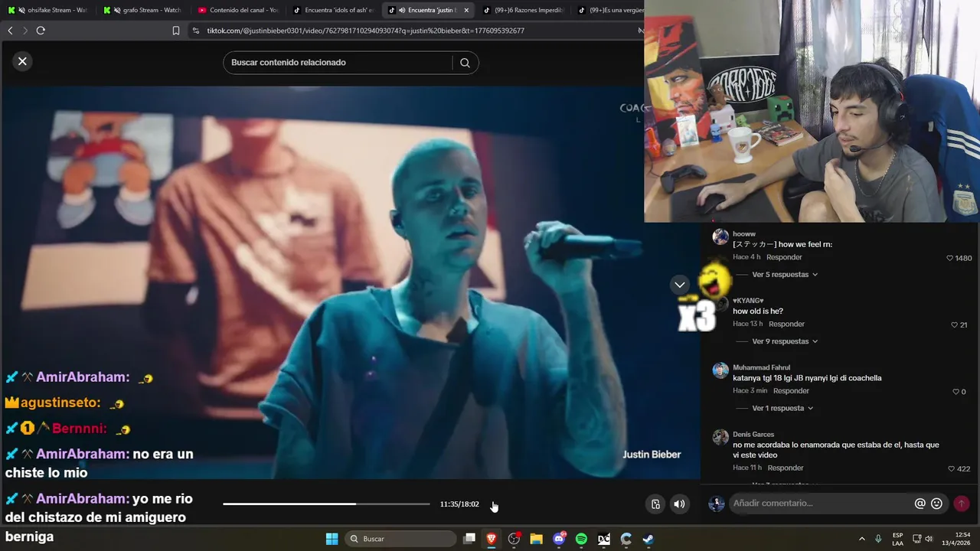
Task: Open Task View on taskbar
Action: [x=469, y=539]
